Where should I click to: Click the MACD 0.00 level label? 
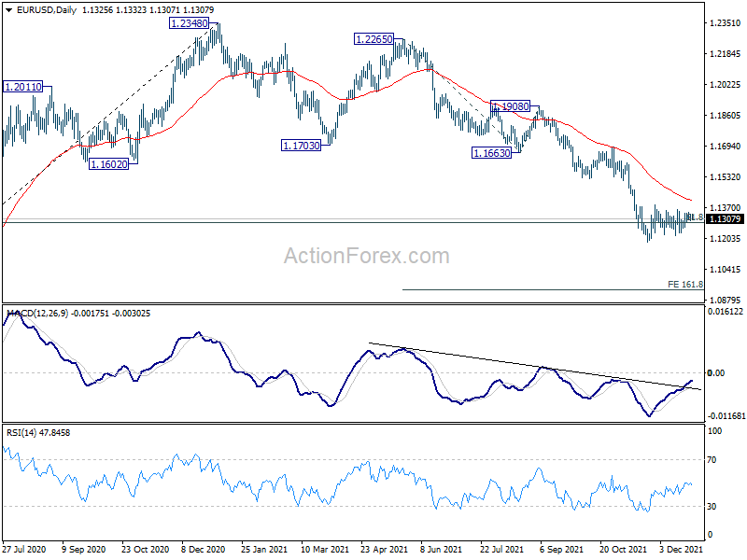point(716,372)
